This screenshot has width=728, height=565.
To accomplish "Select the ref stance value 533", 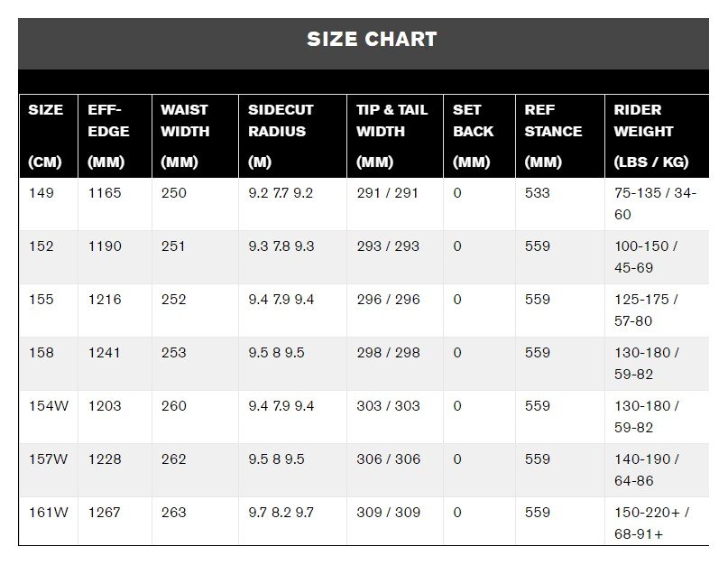I will point(537,193).
